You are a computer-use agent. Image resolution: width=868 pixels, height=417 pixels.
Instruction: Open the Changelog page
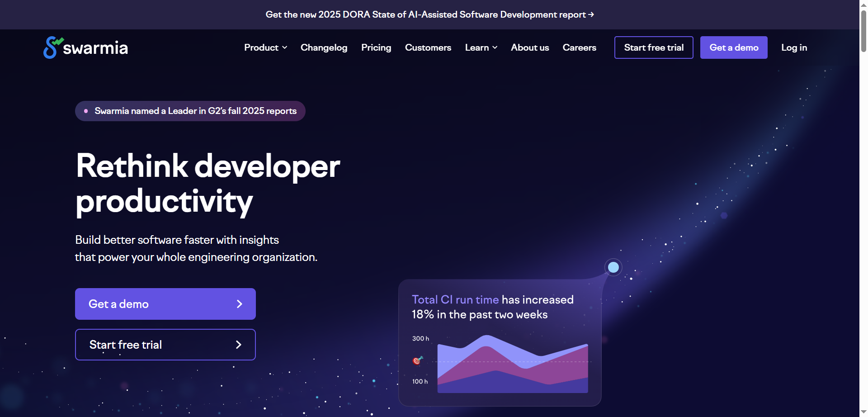click(x=324, y=47)
